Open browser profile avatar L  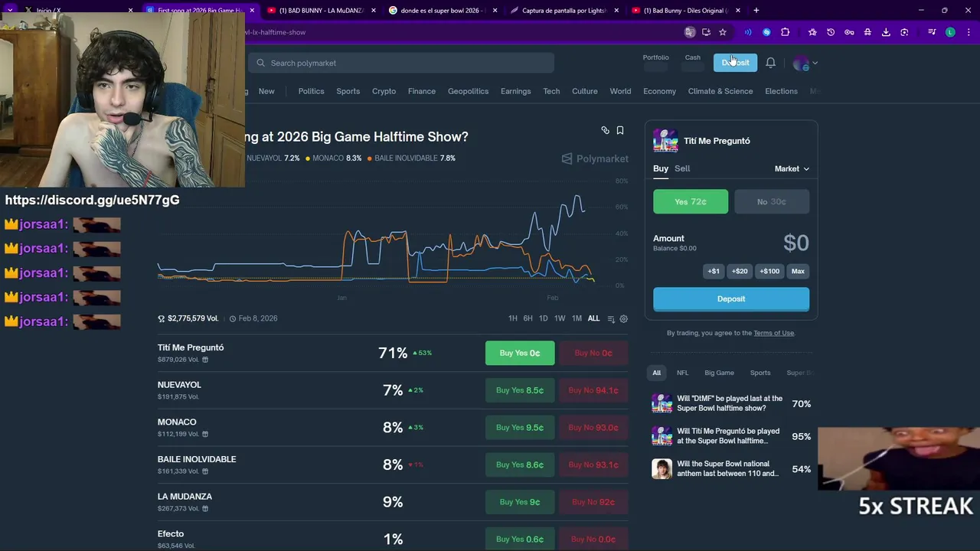pos(950,32)
